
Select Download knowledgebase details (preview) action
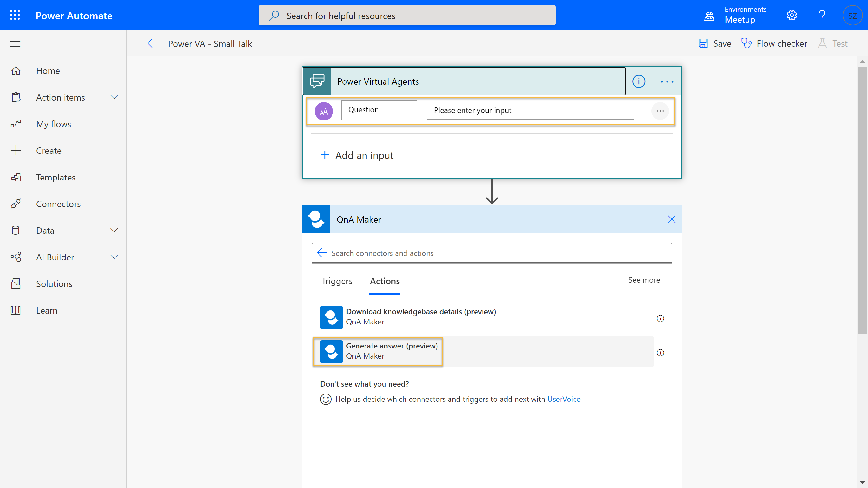pos(483,317)
